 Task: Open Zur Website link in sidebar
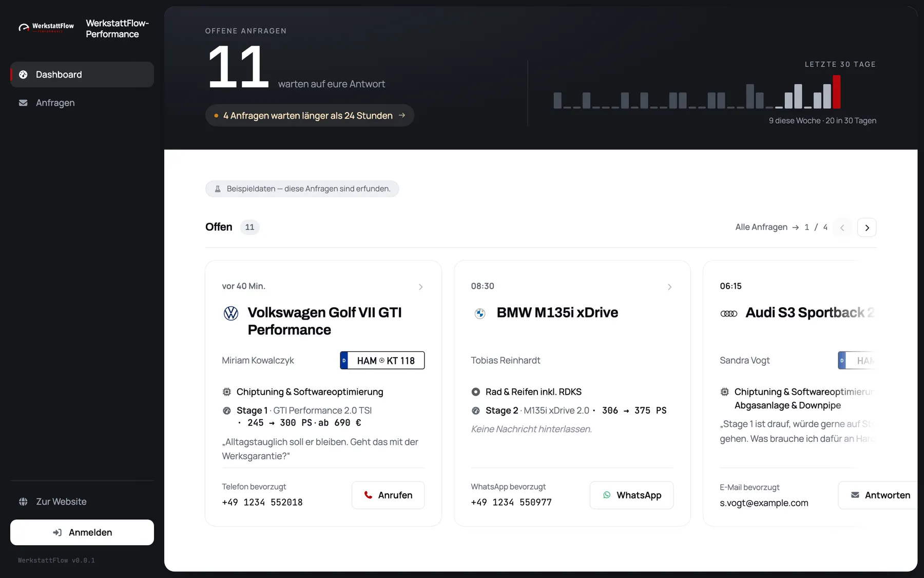[x=82, y=501]
